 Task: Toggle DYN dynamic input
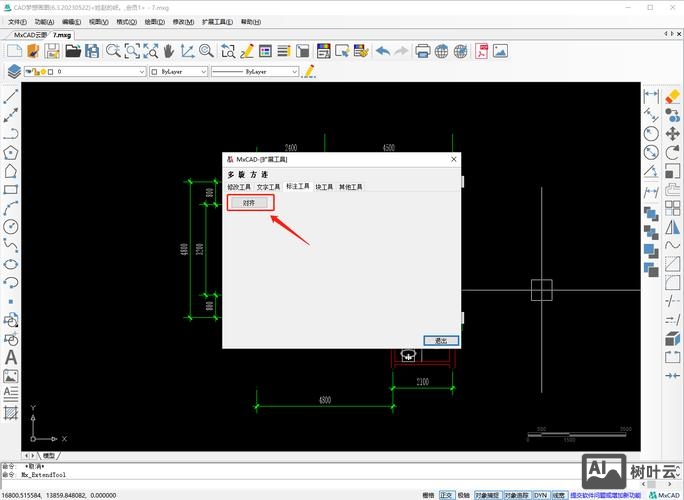pyautogui.click(x=540, y=494)
